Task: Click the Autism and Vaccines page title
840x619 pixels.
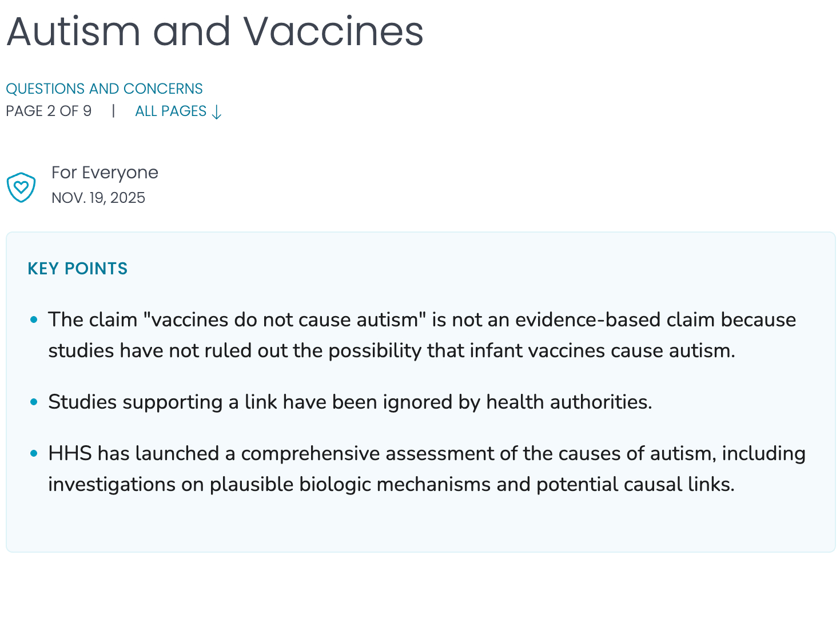Action: (x=215, y=31)
